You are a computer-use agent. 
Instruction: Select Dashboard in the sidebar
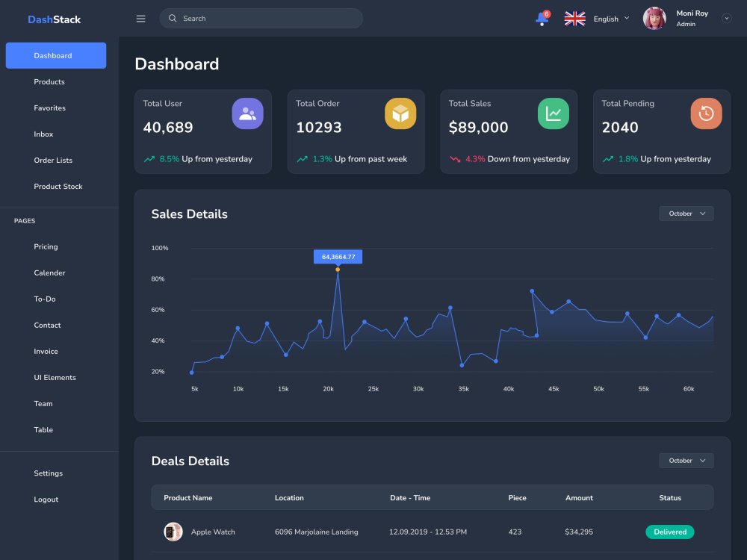pyautogui.click(x=56, y=55)
